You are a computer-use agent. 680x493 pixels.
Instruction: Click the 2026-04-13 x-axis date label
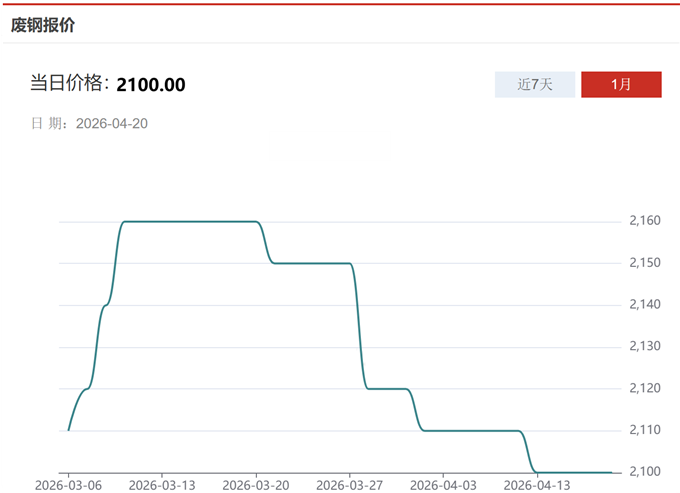pyautogui.click(x=538, y=484)
